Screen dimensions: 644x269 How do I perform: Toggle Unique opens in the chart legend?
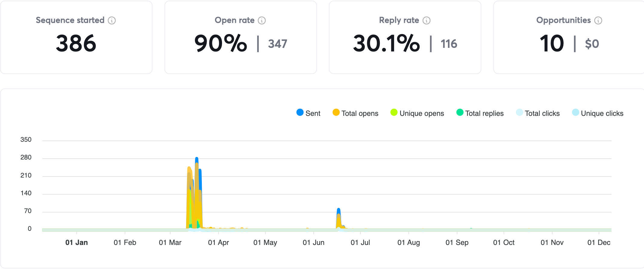(x=417, y=113)
